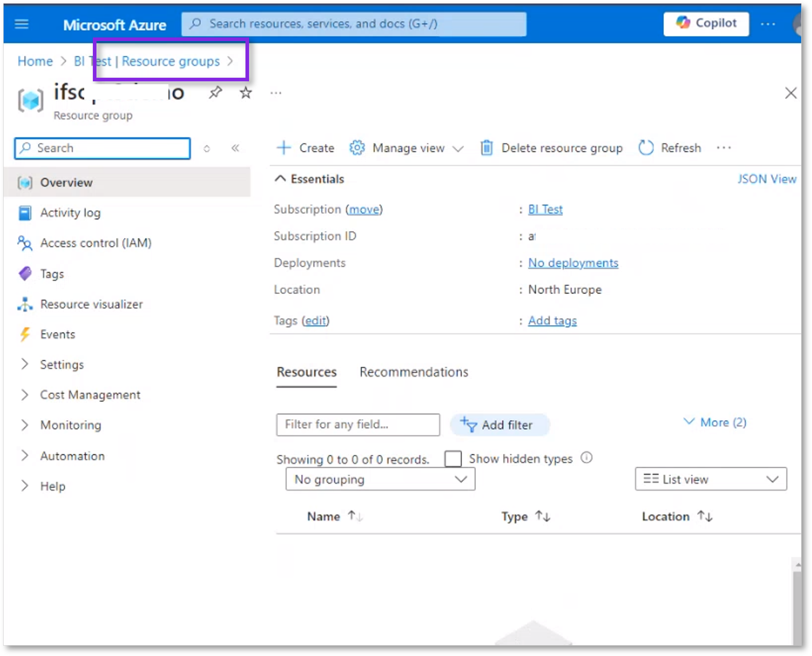Open the BI Test subscription link

click(x=545, y=209)
